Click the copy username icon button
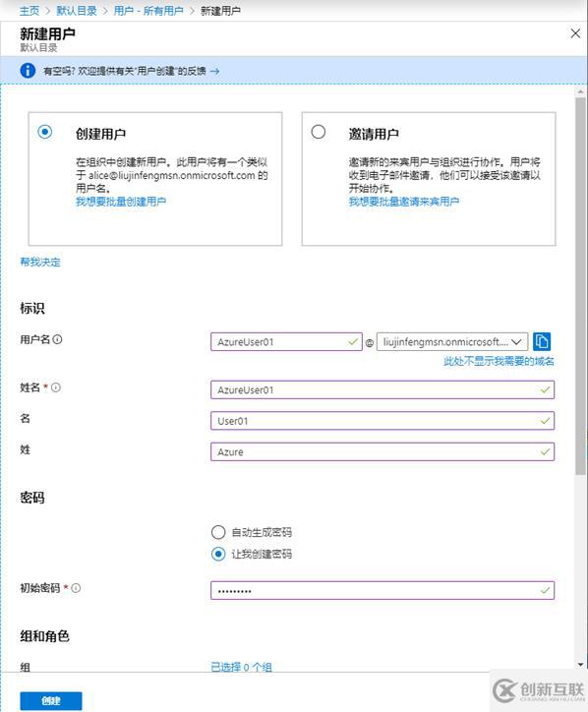This screenshot has width=588, height=712. point(542,341)
